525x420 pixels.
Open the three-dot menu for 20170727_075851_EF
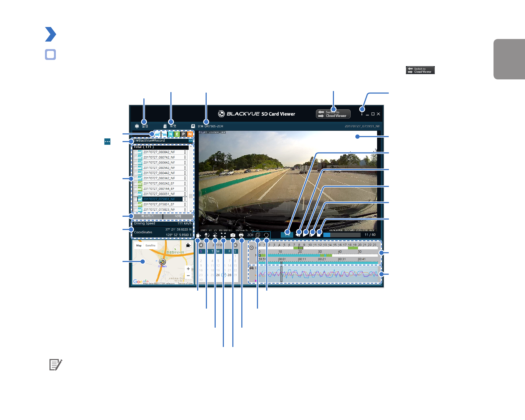pos(185,204)
